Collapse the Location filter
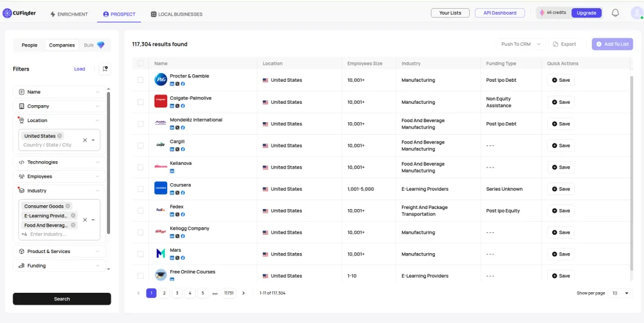 pos(59,120)
